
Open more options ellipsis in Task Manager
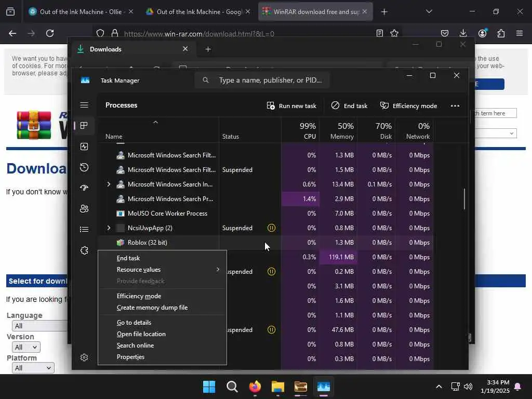point(455,106)
